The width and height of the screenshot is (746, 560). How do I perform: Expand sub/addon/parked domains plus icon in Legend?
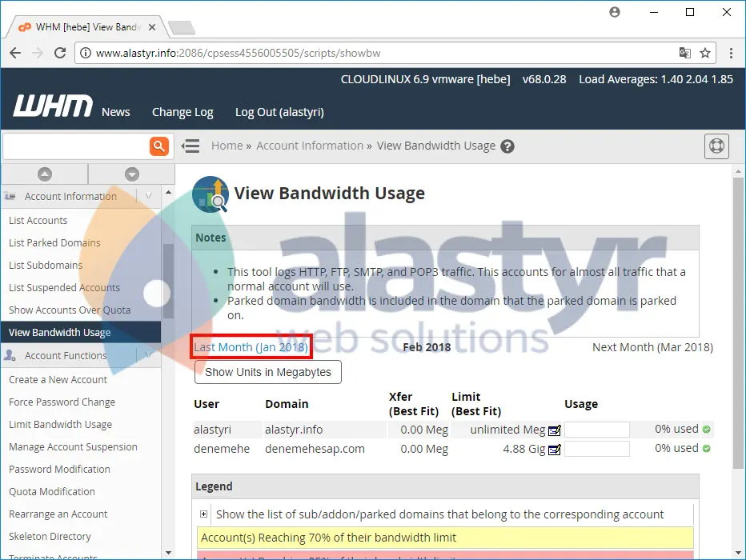point(203,514)
